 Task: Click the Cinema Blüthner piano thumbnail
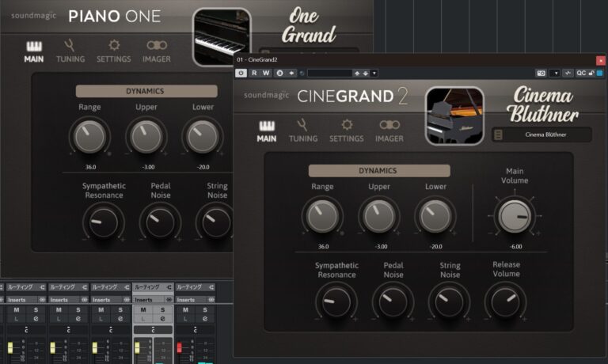(x=454, y=116)
